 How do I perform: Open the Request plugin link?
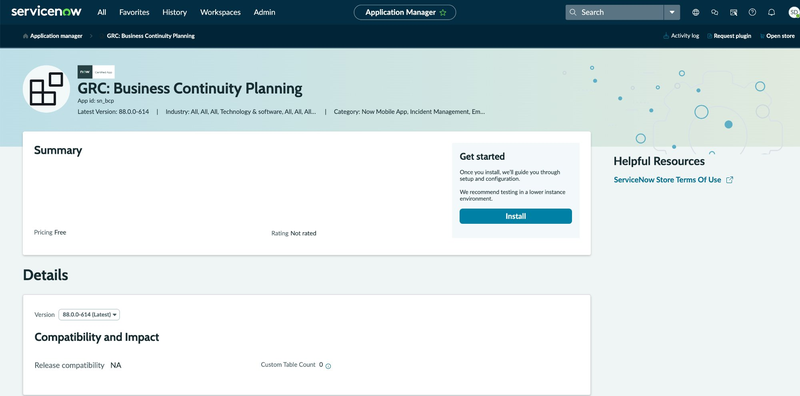tap(732, 36)
